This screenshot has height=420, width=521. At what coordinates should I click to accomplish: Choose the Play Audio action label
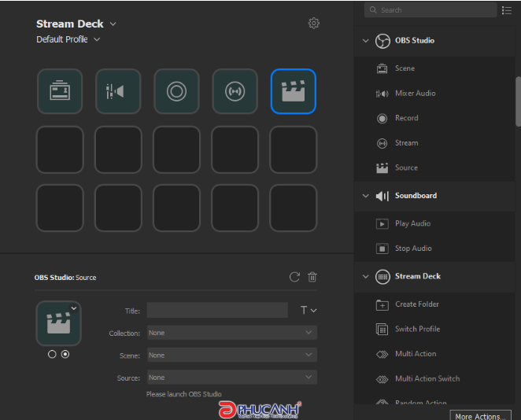(x=412, y=224)
